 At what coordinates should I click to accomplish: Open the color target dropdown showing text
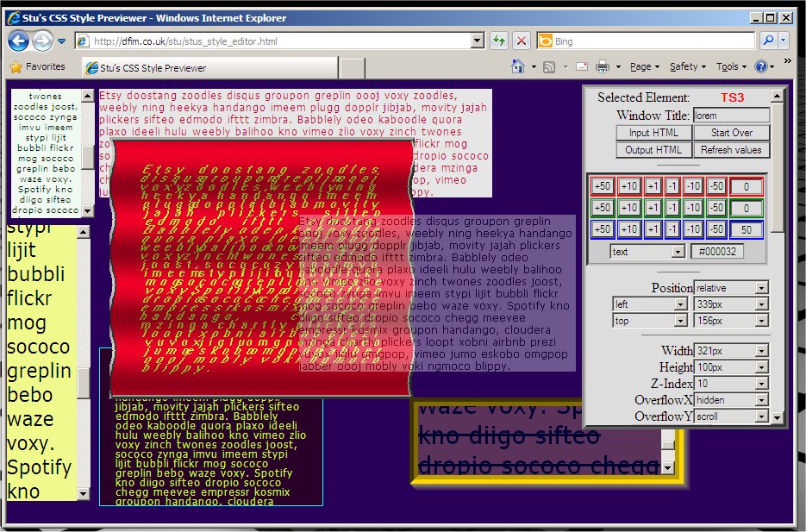pyautogui.click(x=647, y=252)
